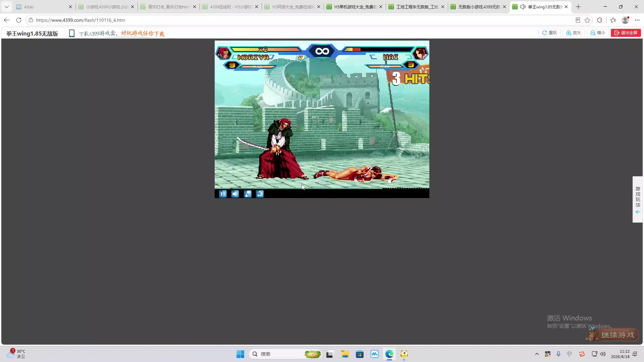Switch to the 音乐打击 tab
The image size is (644, 362).
168,7
